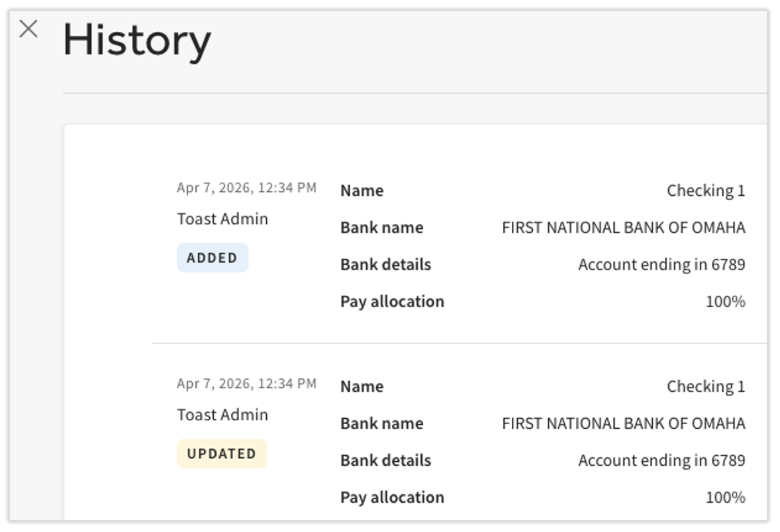Click Checking 1 value in the ADDED entry
This screenshot has height=532, width=780.
pyautogui.click(x=705, y=191)
